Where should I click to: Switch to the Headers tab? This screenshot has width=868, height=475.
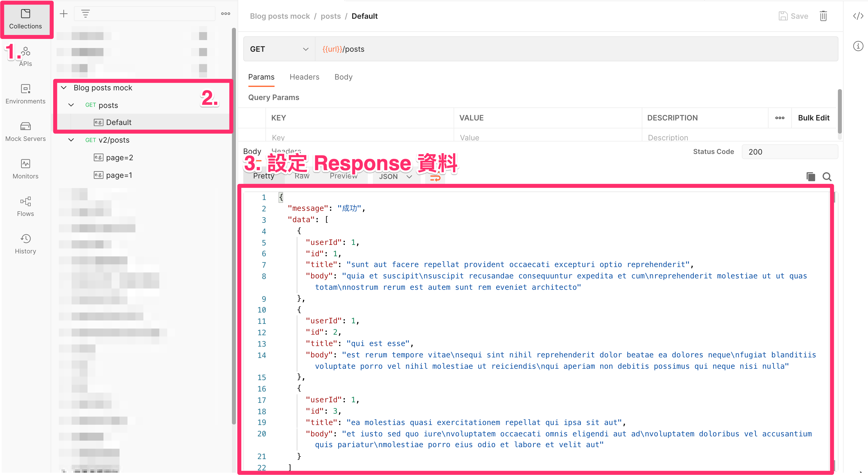click(x=304, y=77)
